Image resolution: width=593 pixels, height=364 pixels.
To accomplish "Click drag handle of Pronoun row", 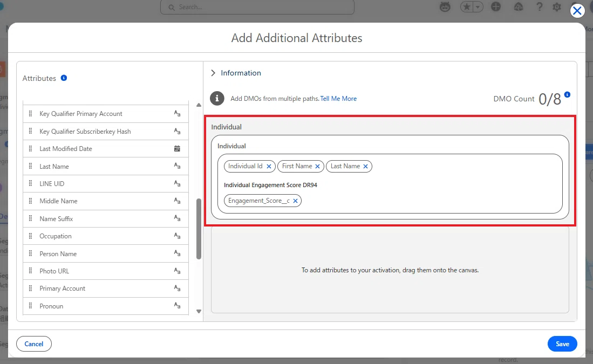I will [x=31, y=306].
